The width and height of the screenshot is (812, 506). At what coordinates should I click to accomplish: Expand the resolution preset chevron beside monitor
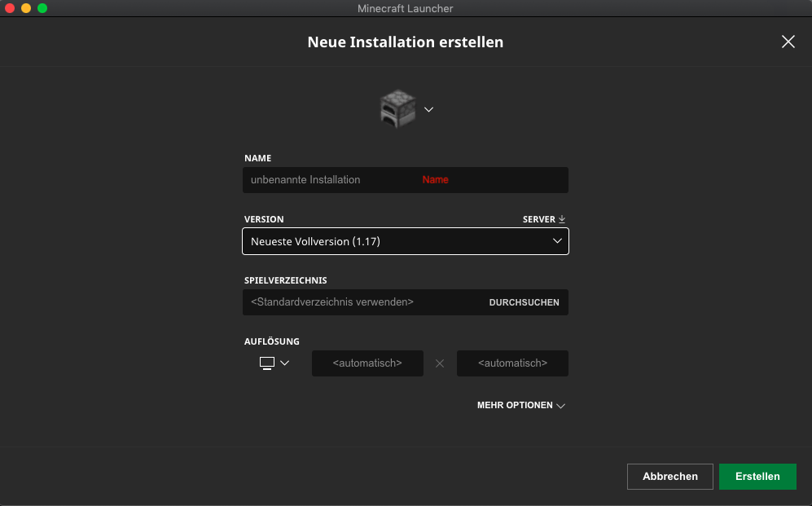point(284,363)
